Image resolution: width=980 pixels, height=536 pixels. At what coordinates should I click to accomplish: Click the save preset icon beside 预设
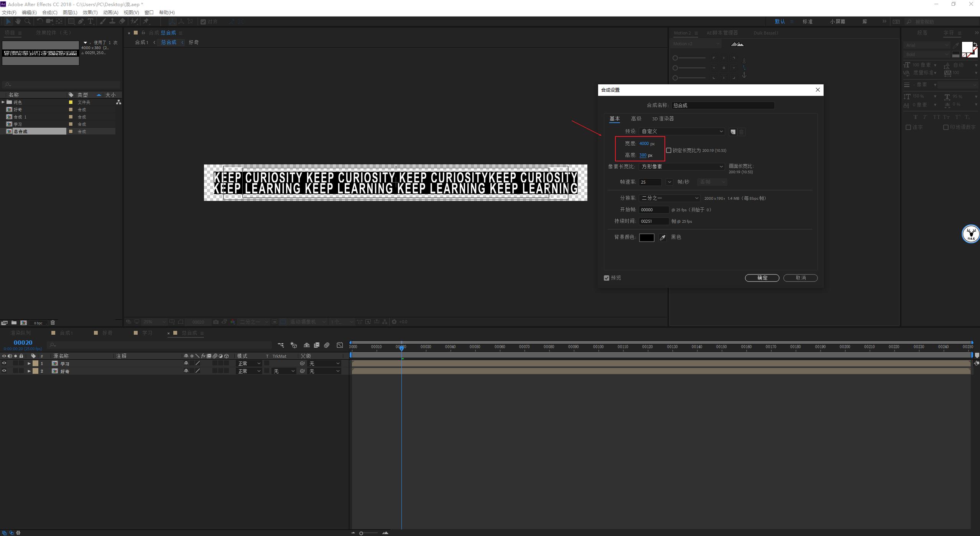[x=733, y=132]
